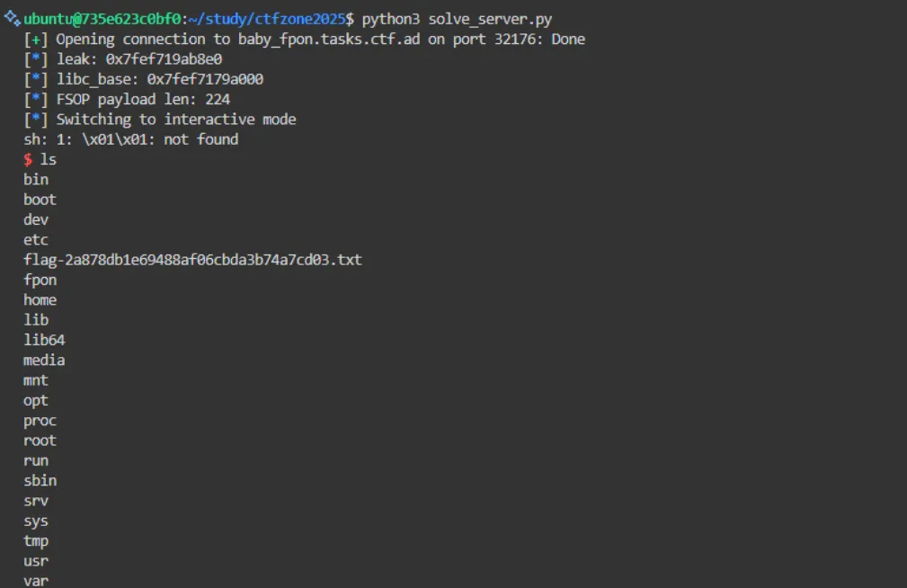This screenshot has height=588, width=907.
Task: Click the ~/study/ctfzone2025 path in prompt
Action: [x=267, y=19]
